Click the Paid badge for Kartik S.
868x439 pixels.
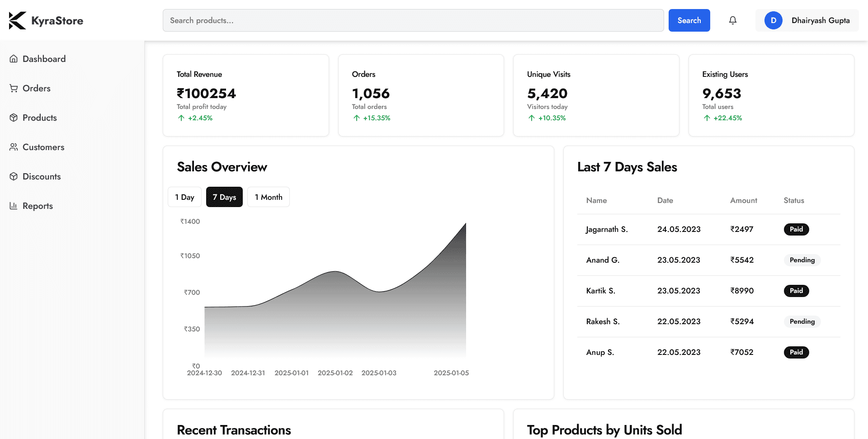point(796,291)
